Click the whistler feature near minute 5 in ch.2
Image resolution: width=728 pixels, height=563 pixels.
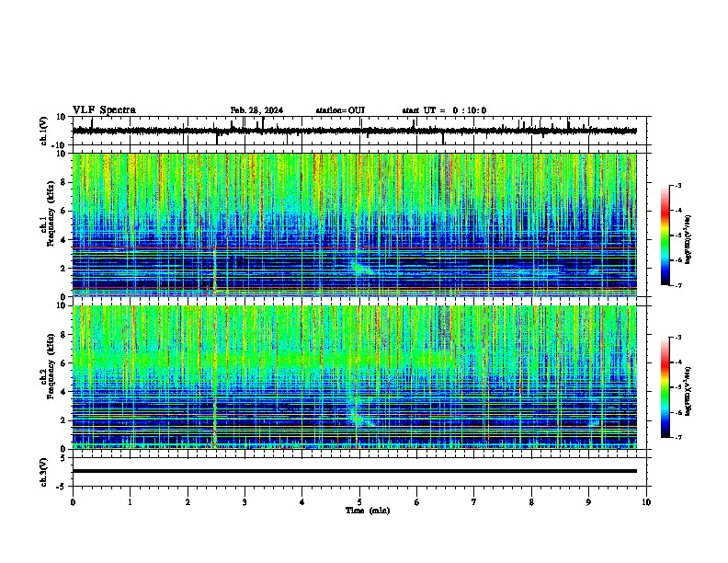pos(359,411)
